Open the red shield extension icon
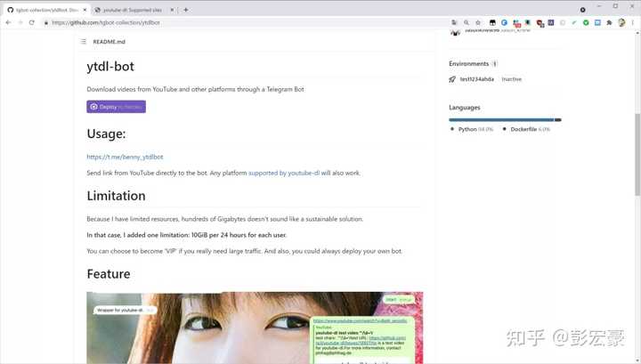 pos(540,23)
